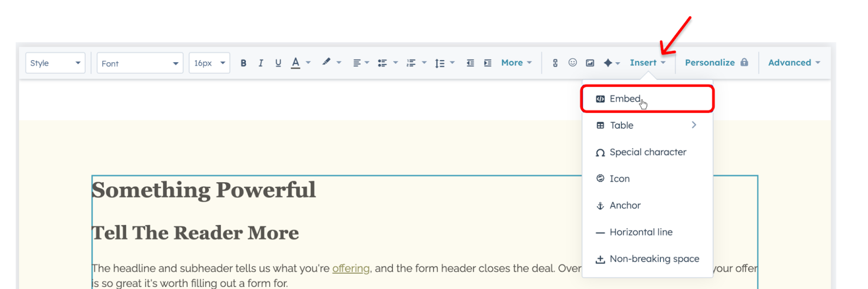
Task: Click the line spacing icon
Action: 440,63
